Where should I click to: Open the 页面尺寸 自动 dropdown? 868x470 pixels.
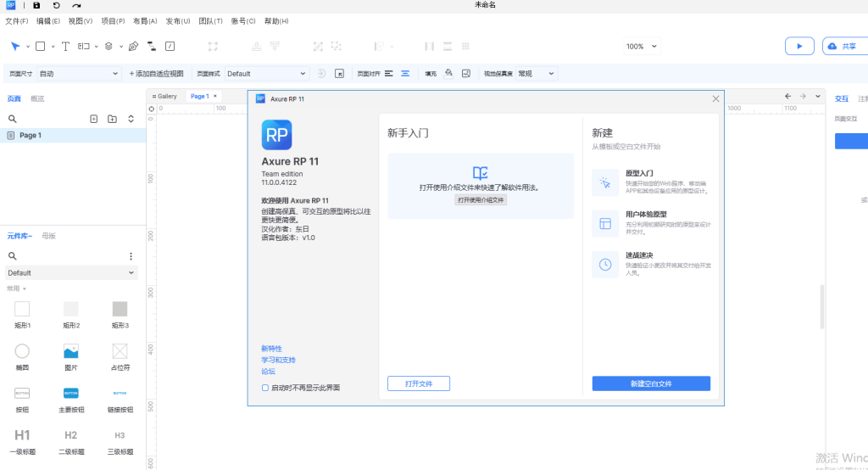78,74
